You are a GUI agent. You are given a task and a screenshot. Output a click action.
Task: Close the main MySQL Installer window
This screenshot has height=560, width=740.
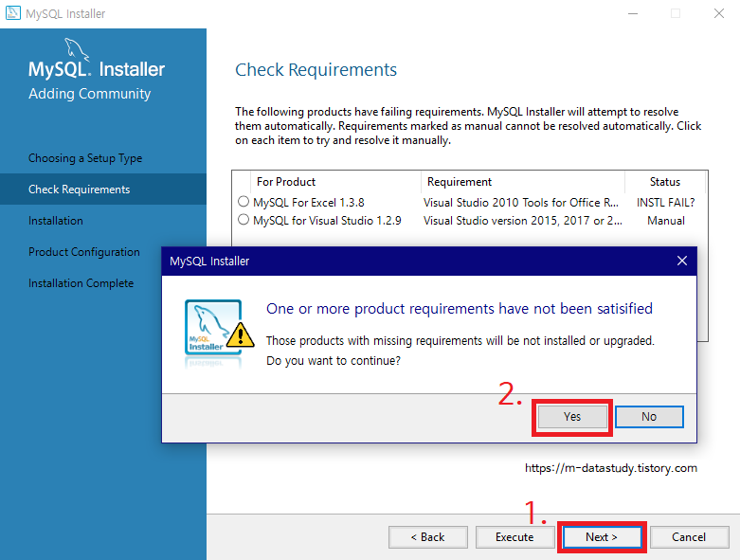click(x=719, y=13)
